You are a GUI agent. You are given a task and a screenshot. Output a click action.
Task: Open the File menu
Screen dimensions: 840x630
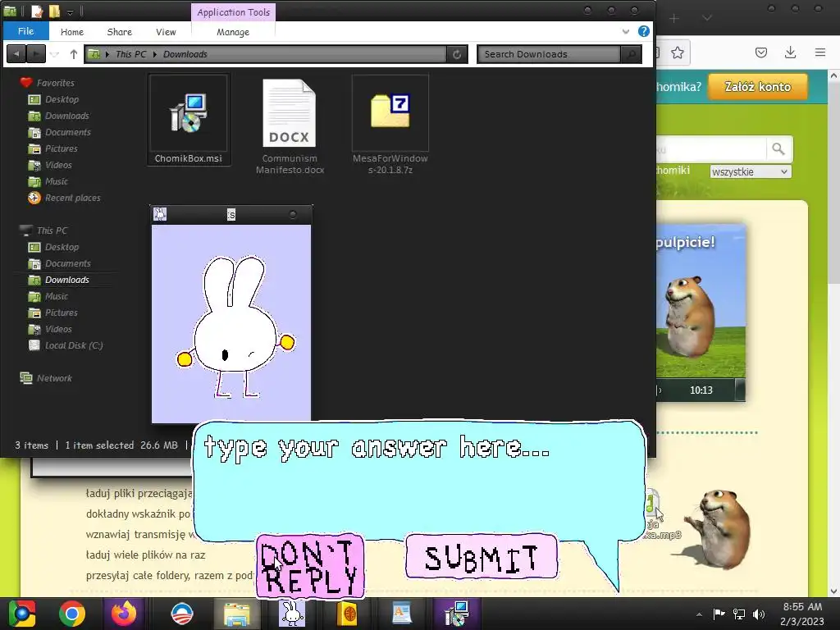(25, 31)
